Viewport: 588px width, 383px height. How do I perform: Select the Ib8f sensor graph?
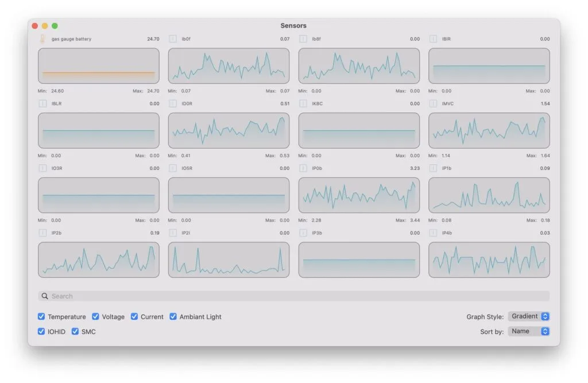pyautogui.click(x=359, y=65)
